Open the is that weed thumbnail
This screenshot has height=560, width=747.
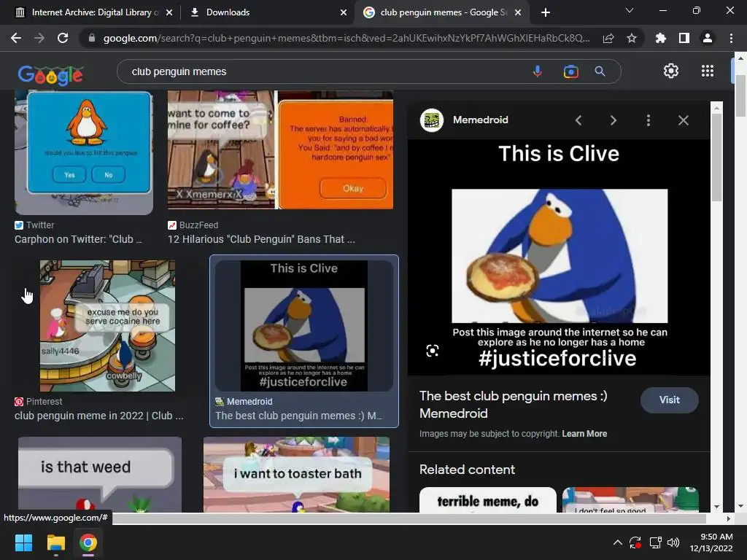pyautogui.click(x=99, y=474)
